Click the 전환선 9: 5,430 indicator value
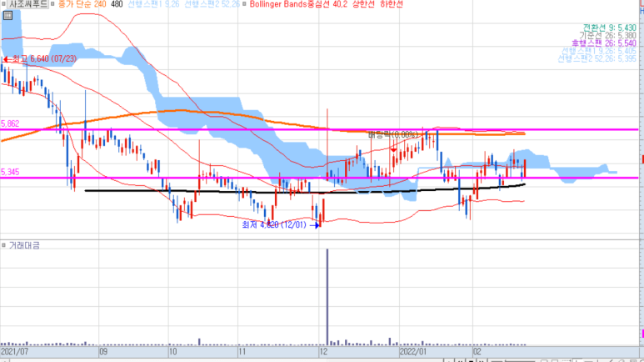The image size is (644, 362). click(x=610, y=28)
